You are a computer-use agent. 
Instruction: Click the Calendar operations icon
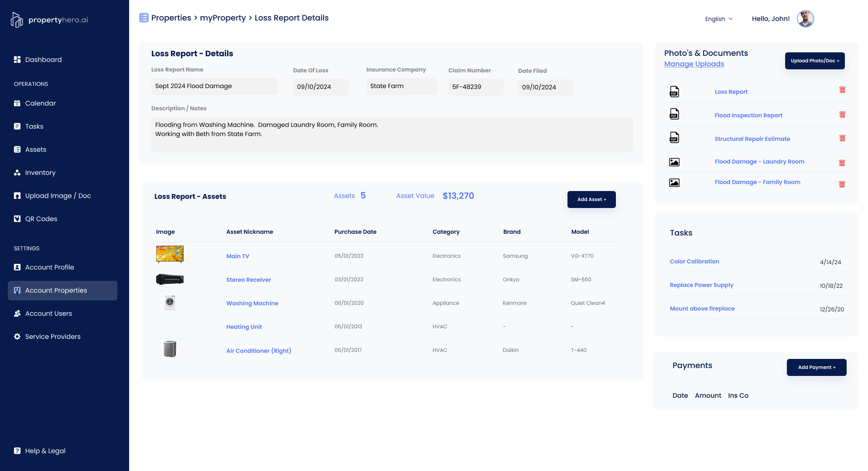point(17,102)
